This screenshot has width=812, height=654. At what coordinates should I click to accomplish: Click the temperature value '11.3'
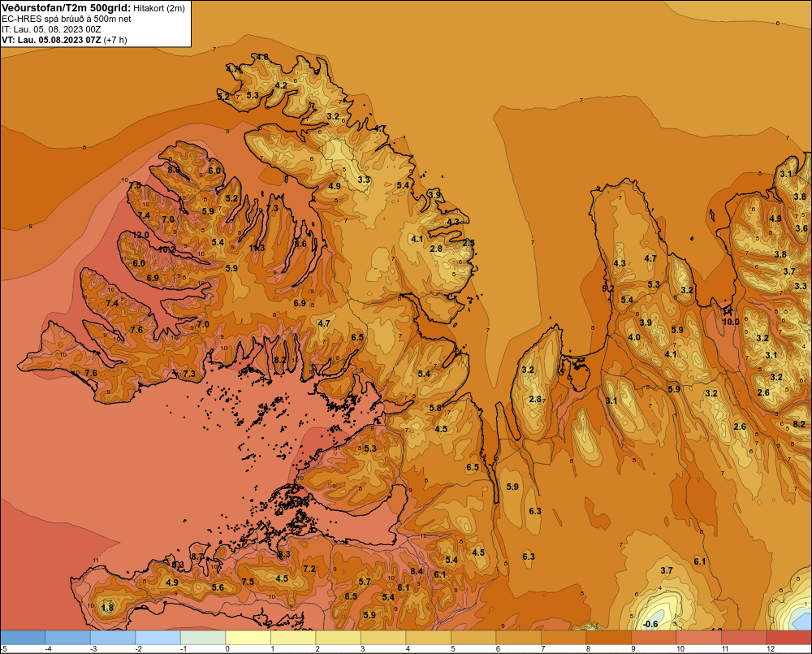[x=257, y=248]
